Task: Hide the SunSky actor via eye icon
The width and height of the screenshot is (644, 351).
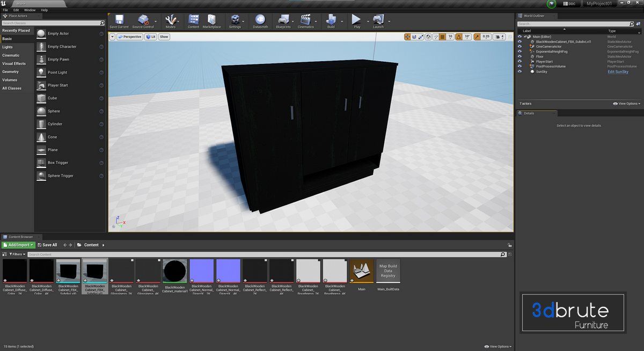Action: click(x=519, y=71)
